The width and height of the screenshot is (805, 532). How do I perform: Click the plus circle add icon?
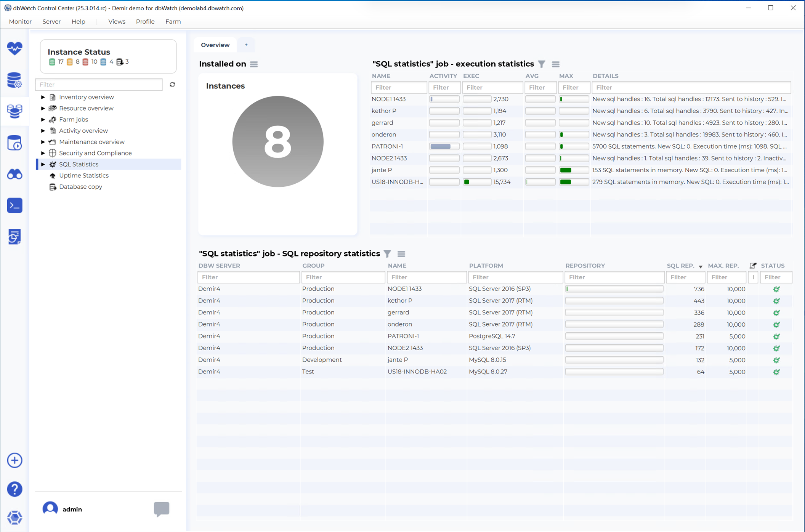[x=14, y=460]
